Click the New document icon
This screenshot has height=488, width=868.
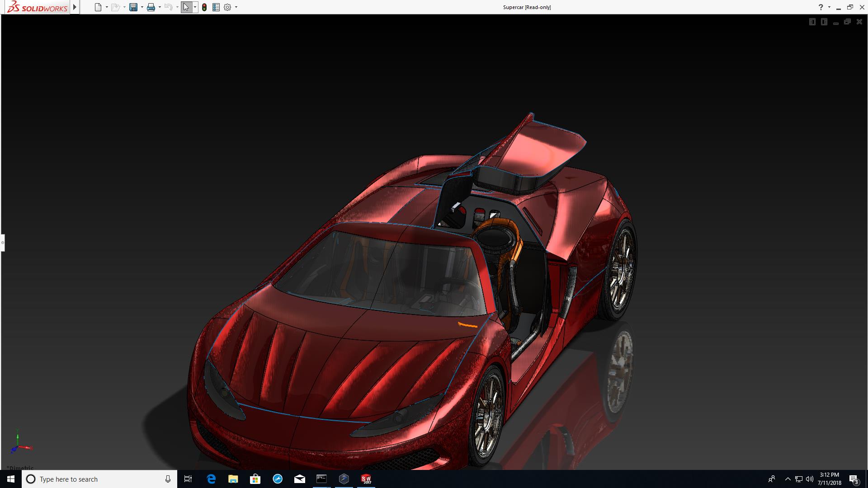click(x=98, y=7)
